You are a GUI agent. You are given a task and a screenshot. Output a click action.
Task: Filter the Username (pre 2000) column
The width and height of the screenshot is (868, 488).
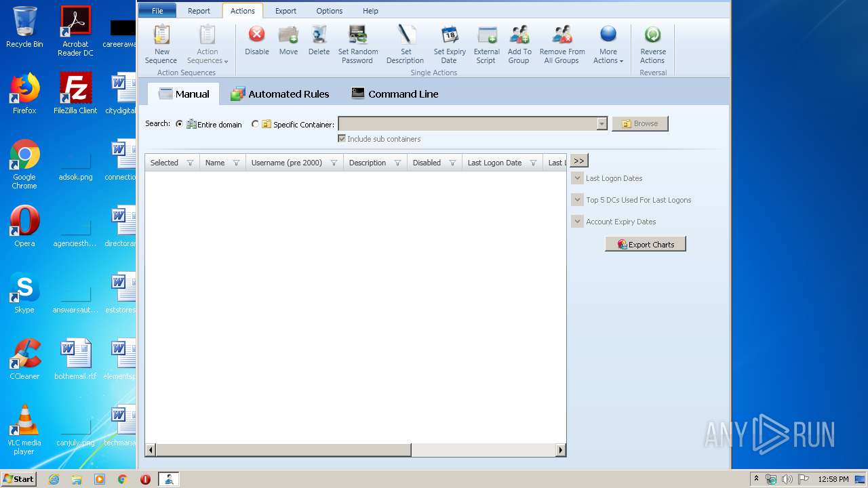[334, 163]
